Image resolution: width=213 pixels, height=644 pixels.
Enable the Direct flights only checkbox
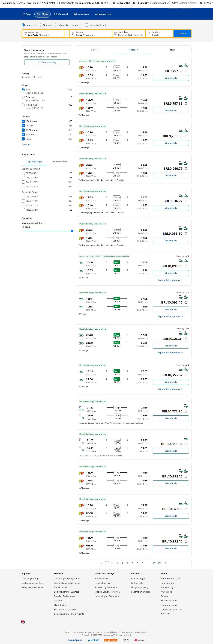87,25
